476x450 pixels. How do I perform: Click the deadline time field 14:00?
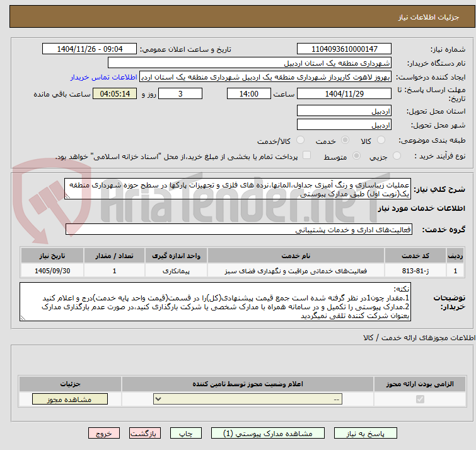click(x=249, y=94)
